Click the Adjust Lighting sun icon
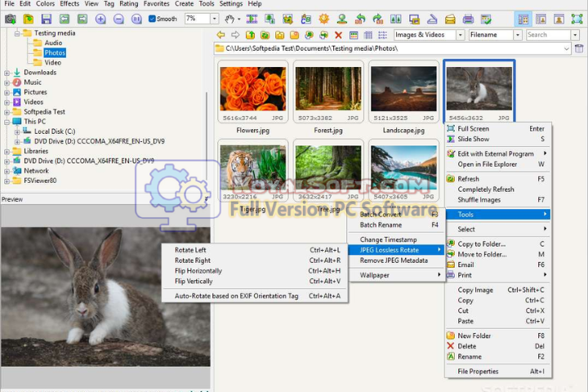 (324, 19)
